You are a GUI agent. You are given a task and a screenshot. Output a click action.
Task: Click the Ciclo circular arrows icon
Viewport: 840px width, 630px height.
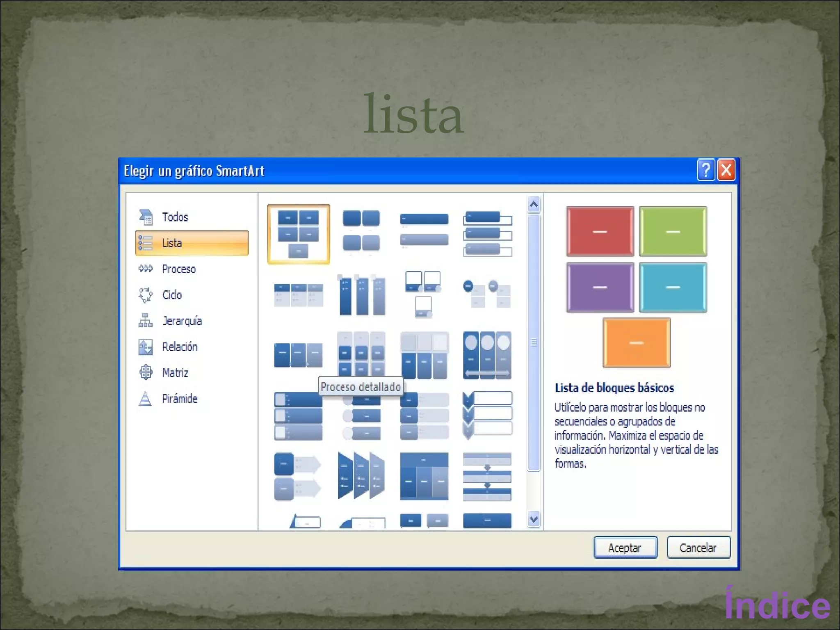click(146, 295)
